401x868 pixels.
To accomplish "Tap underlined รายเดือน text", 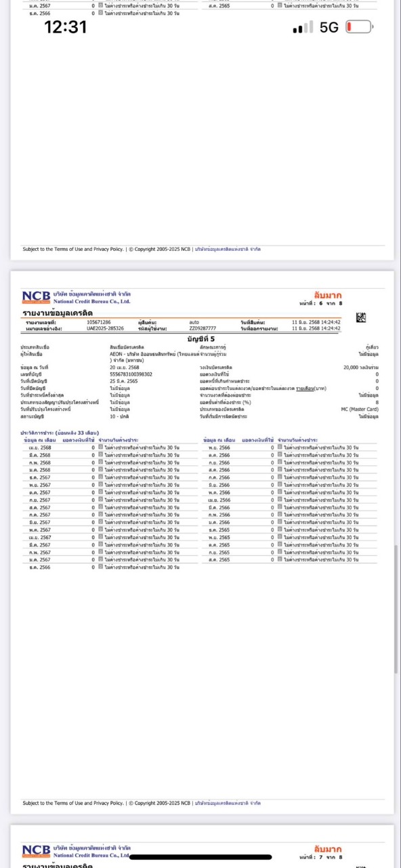I will pos(305,388).
